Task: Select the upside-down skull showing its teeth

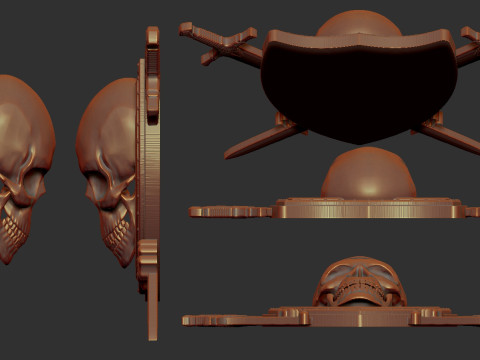Action: (x=359, y=282)
